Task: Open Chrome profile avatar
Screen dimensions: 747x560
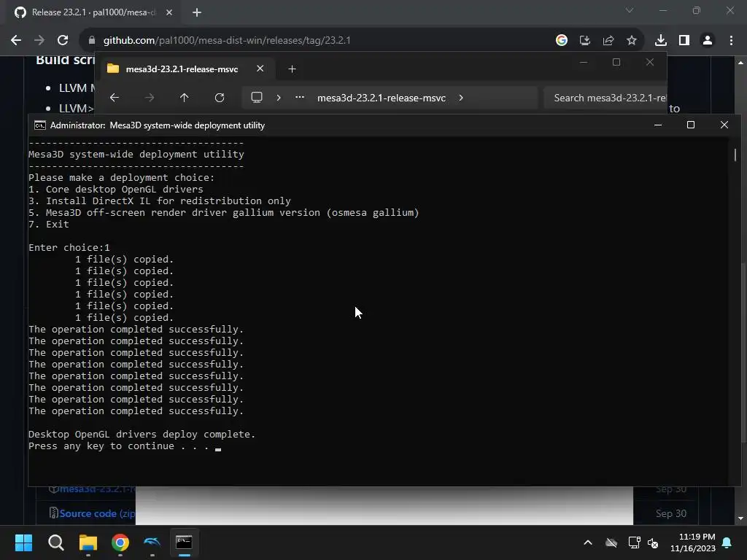Action: pos(708,41)
